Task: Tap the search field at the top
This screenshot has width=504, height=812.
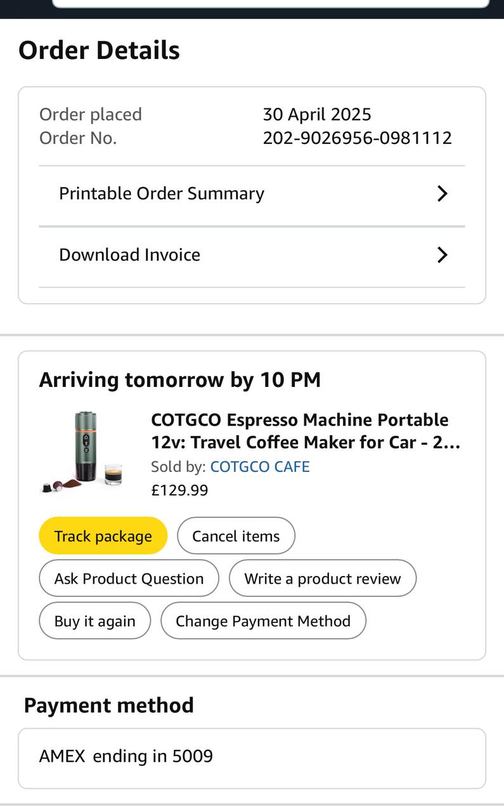Action: point(271,3)
